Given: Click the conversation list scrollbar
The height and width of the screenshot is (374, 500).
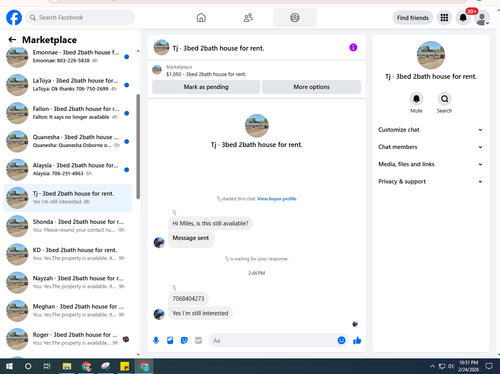Looking at the screenshot, I should pyautogui.click(x=138, y=147).
